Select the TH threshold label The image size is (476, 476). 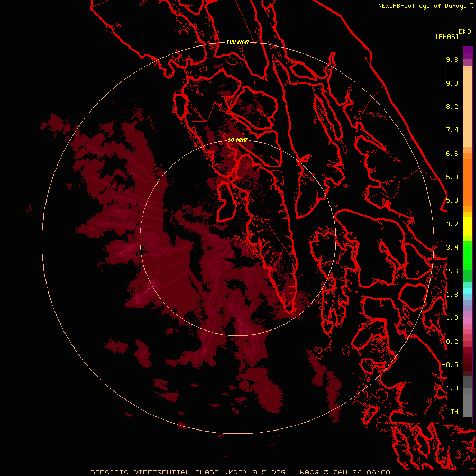[x=454, y=412]
